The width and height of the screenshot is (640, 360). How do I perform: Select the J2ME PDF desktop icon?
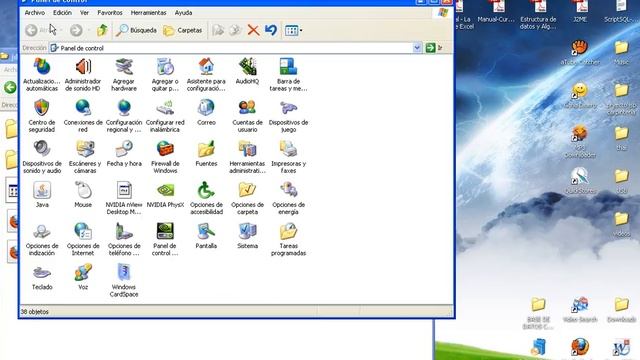pyautogui.click(x=580, y=11)
